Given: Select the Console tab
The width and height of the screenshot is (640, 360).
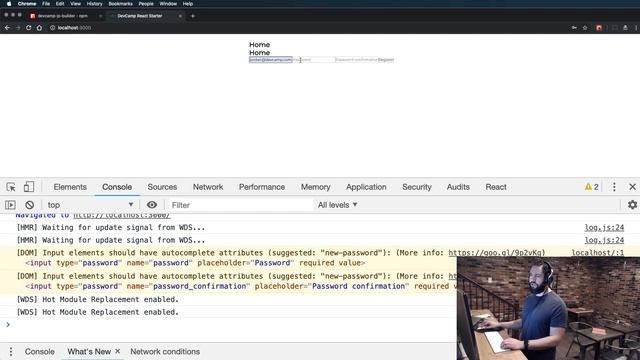Looking at the screenshot, I should 117,187.
